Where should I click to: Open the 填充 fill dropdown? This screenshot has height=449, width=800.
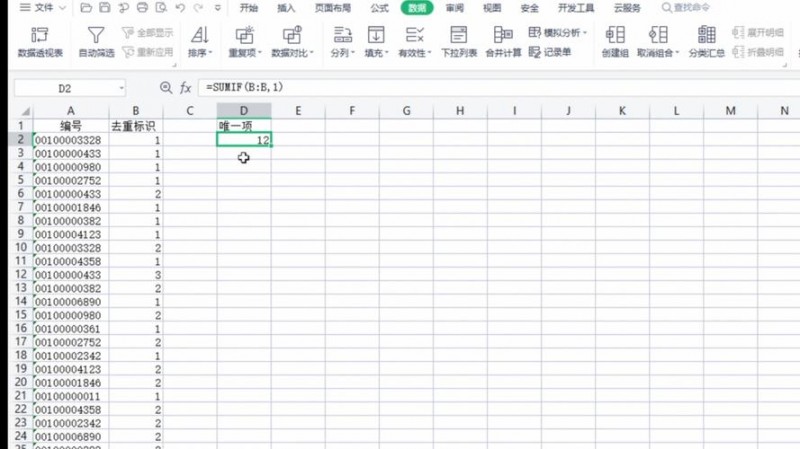(376, 42)
